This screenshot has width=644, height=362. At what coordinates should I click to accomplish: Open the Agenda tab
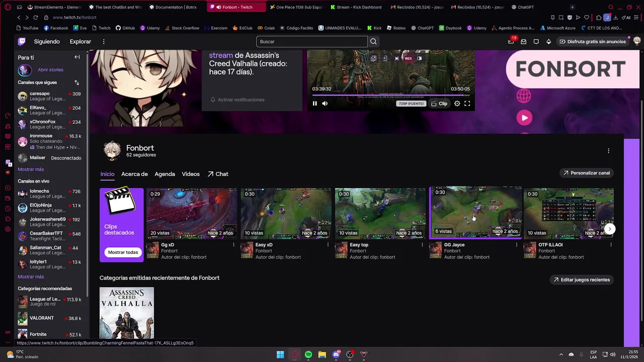[165, 174]
